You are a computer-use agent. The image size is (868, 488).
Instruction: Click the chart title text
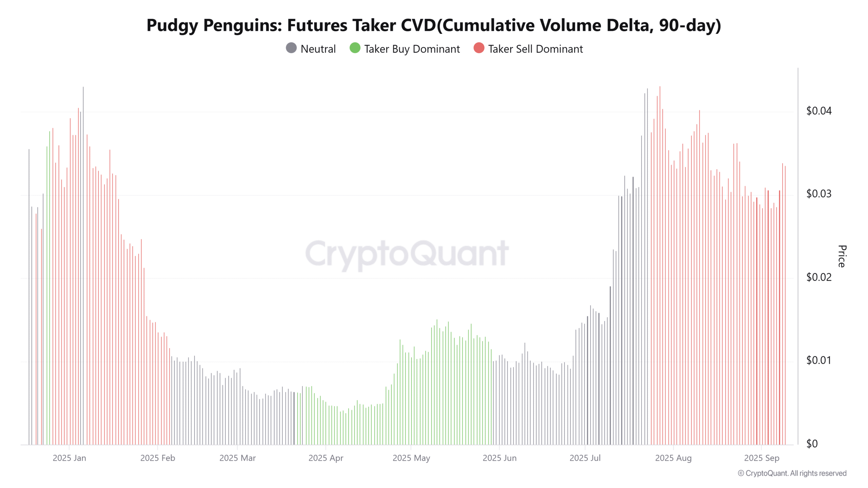[x=434, y=25]
